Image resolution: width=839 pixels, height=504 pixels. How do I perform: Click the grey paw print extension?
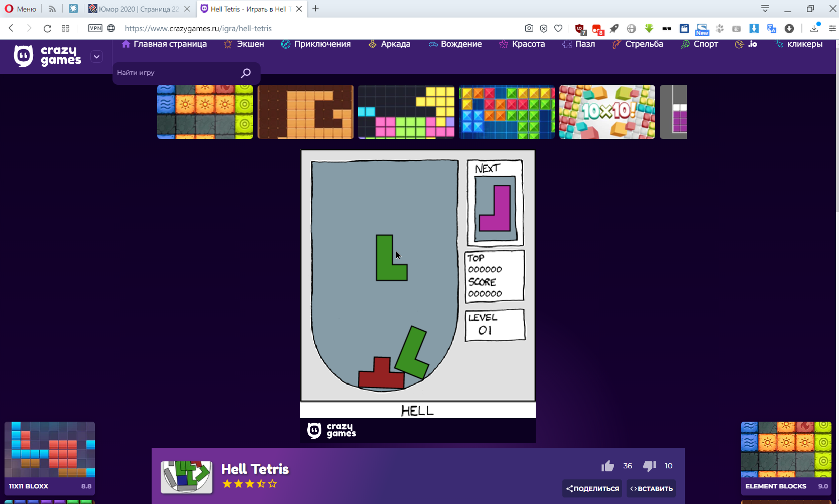pos(720,29)
